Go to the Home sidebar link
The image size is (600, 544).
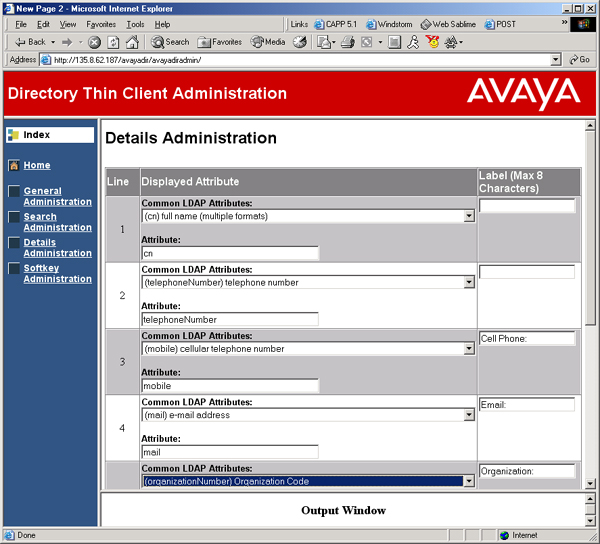coord(37,165)
